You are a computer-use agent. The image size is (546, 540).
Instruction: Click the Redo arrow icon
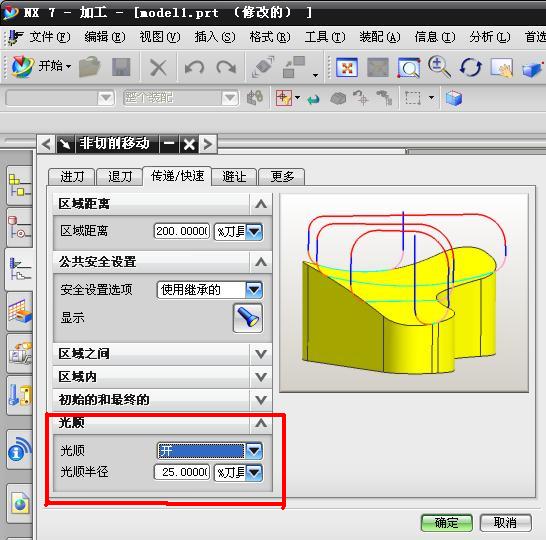point(226,67)
